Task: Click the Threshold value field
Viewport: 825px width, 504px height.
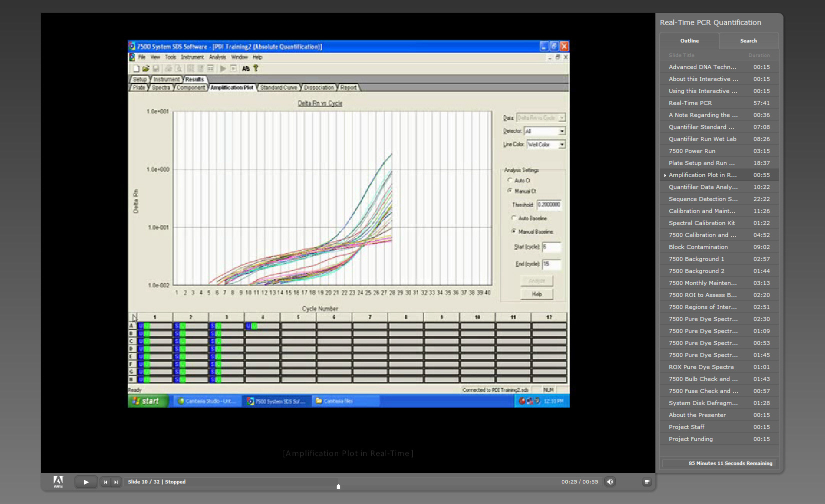Action: [549, 204]
